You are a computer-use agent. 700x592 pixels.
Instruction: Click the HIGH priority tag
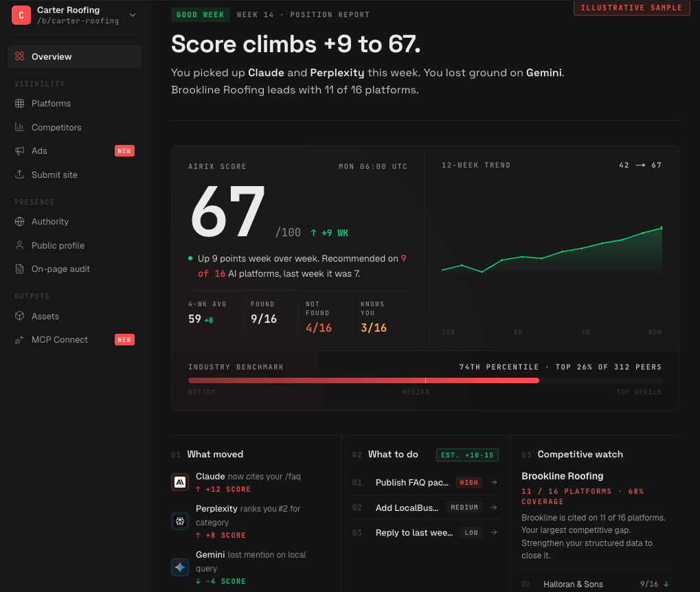point(468,482)
